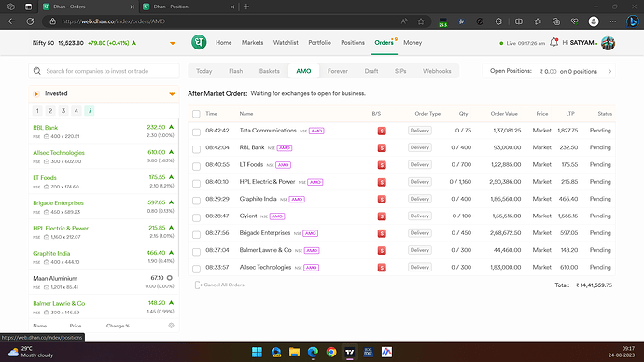Open Google Chrome from the taskbar

coord(331,352)
